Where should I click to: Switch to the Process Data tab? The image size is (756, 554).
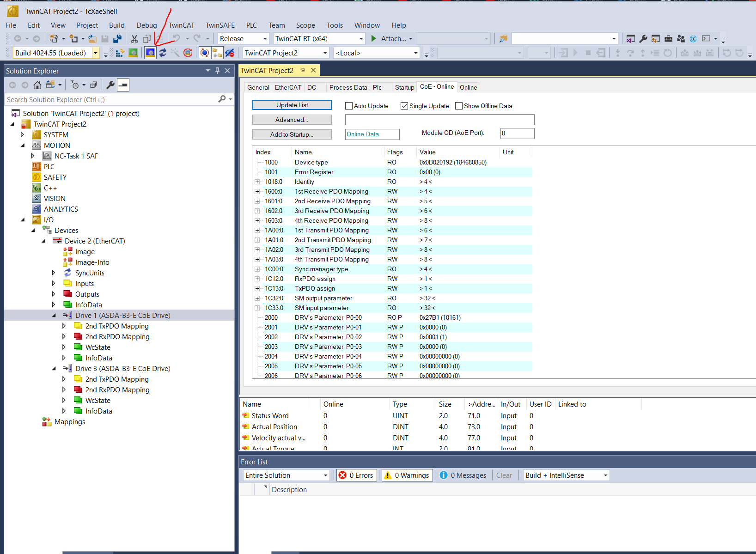[x=348, y=87]
